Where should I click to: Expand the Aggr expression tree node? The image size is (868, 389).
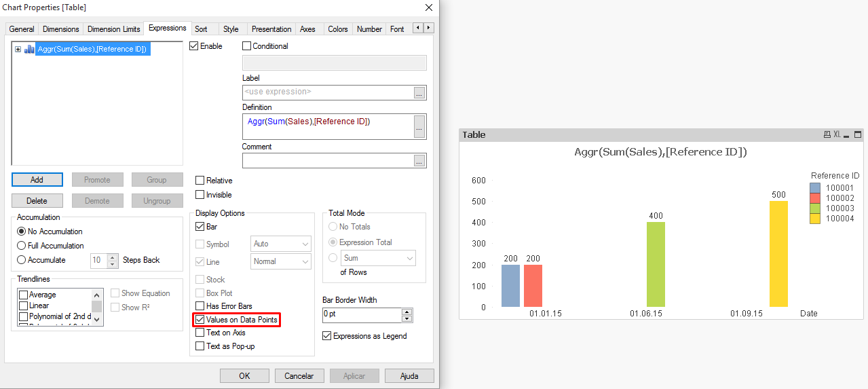point(18,49)
